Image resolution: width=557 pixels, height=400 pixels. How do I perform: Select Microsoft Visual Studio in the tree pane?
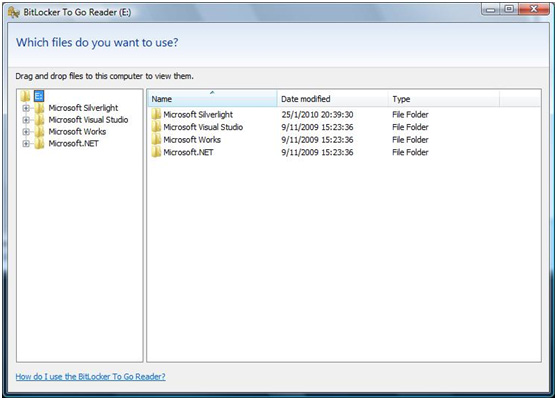coord(88,120)
